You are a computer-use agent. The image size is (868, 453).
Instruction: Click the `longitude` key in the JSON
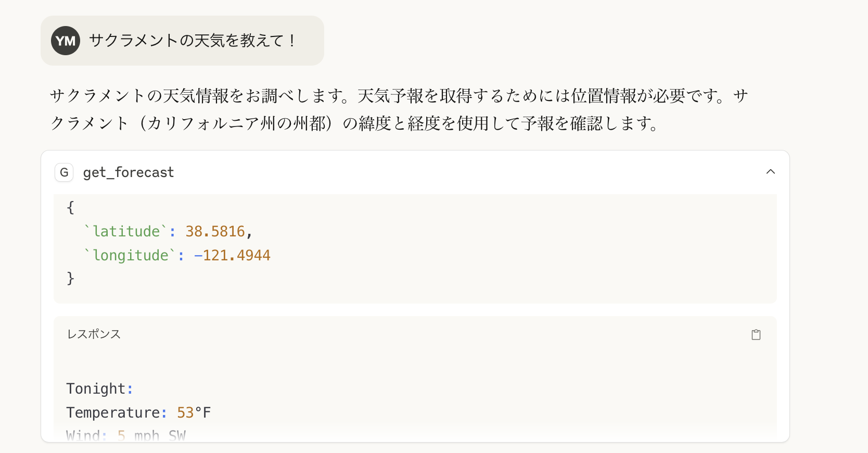tap(130, 255)
